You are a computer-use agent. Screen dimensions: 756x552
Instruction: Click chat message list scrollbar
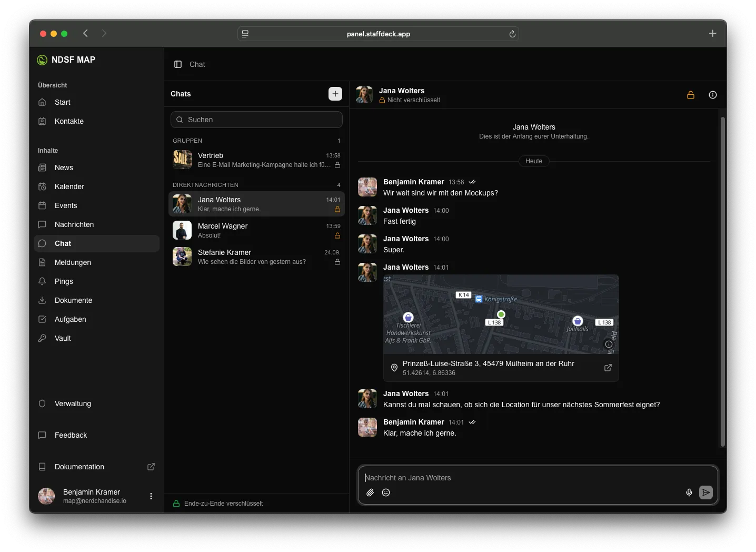point(722,282)
